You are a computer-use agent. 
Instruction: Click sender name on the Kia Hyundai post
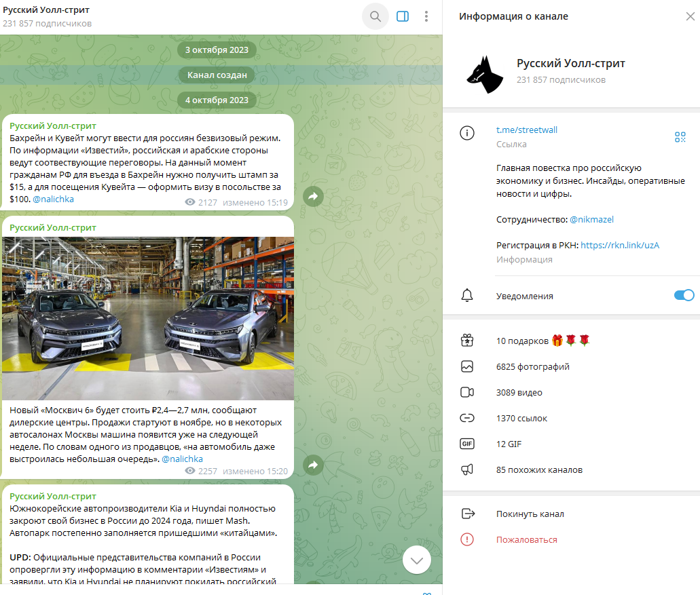pyautogui.click(x=53, y=496)
